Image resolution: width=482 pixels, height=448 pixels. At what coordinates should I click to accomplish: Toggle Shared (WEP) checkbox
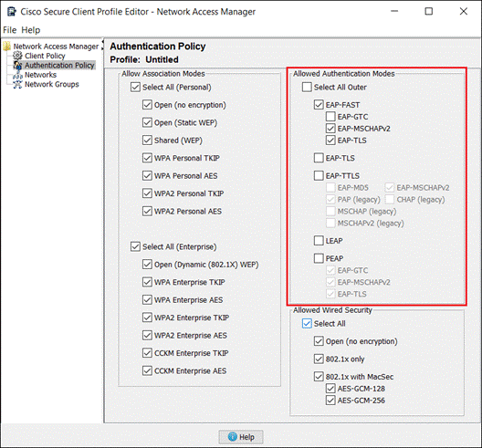[147, 141]
